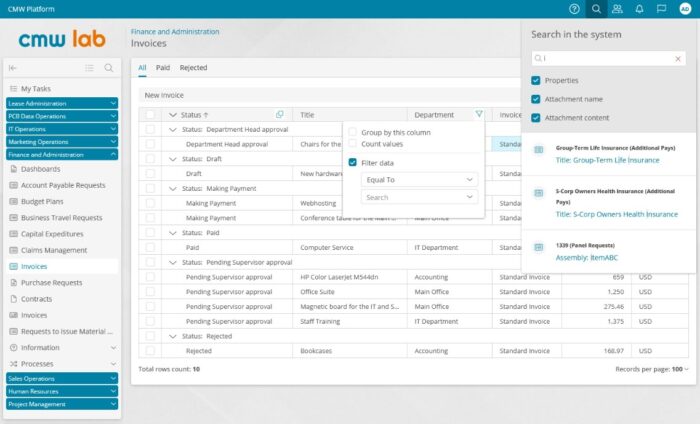Viewport: 700px width, 424px height.
Task: Open the help question mark icon
Action: (574, 9)
